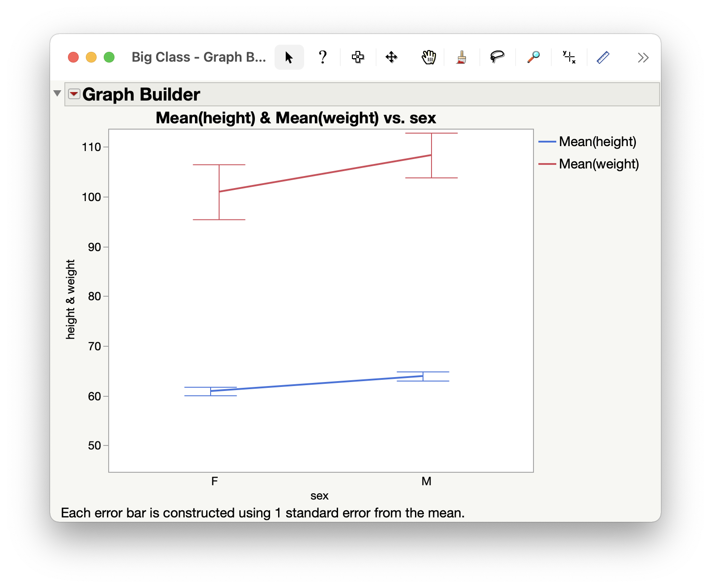Click the window title Big Class - Graph B...
Image resolution: width=711 pixels, height=588 pixels.
point(199,57)
